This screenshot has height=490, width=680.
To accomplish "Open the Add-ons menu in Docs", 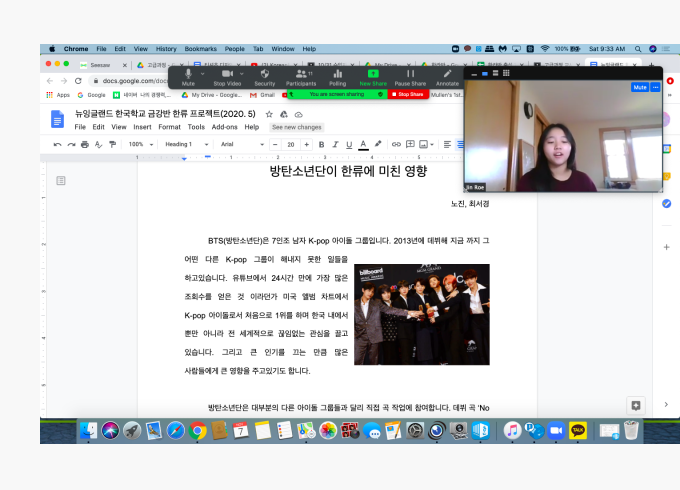I will 224,127.
